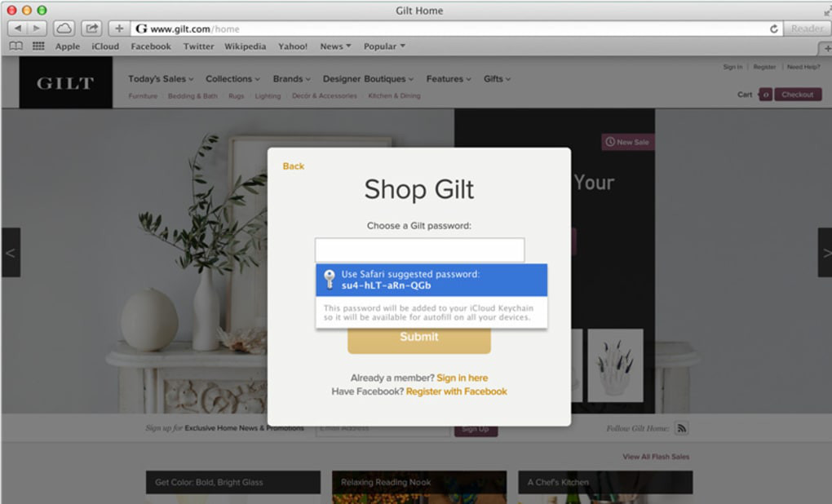The width and height of the screenshot is (832, 504).
Task: Open the iCloud Tabs button
Action: (64, 28)
